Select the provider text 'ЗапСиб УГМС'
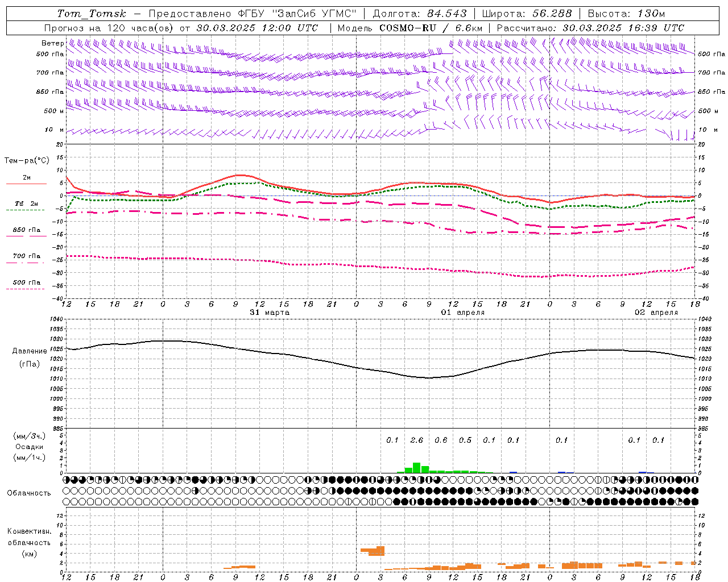Viewport: 728px width, 582px height. [315, 14]
